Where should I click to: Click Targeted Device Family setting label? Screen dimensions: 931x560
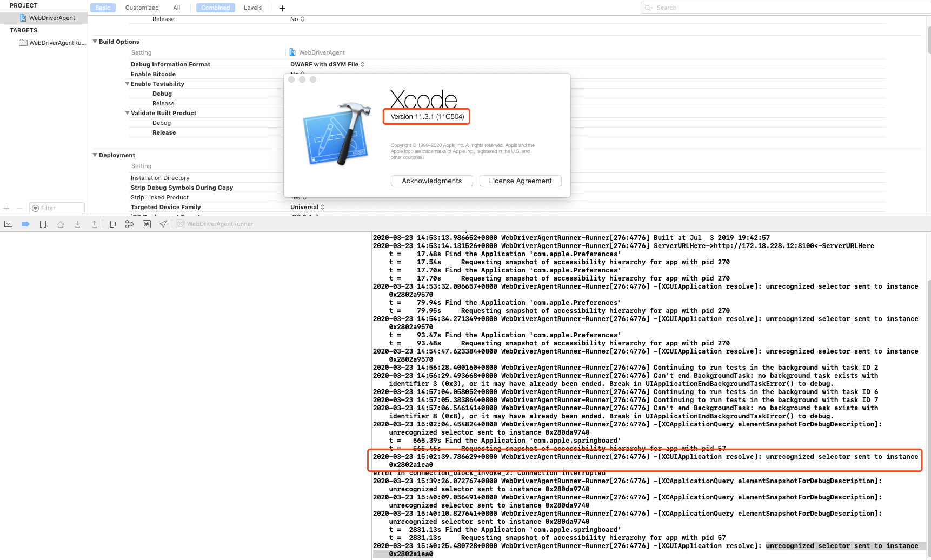(165, 207)
